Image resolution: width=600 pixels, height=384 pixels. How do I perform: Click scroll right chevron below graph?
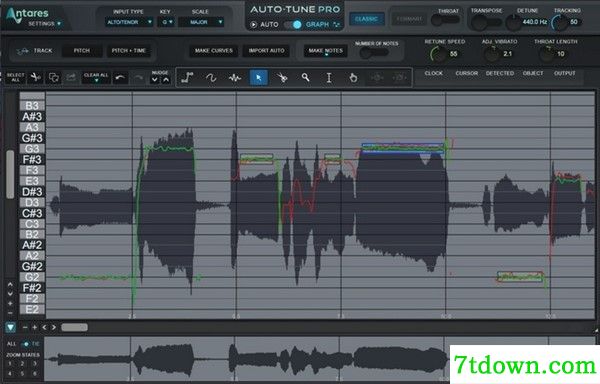pyautogui.click(x=54, y=327)
